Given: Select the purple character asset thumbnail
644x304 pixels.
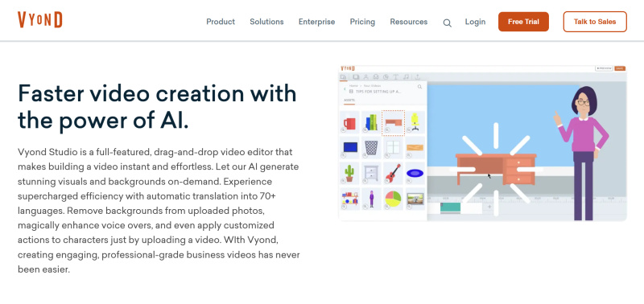Looking at the screenshot, I should tap(371, 199).
